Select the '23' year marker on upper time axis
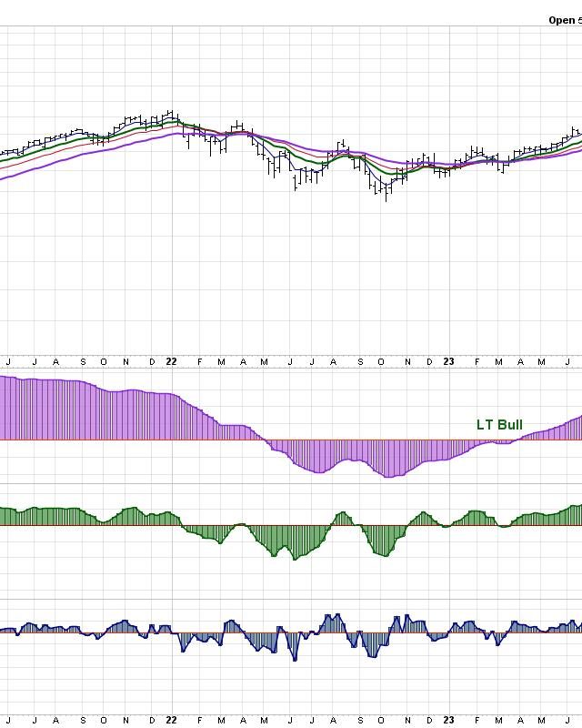Viewport: 582px width, 728px height. click(448, 361)
